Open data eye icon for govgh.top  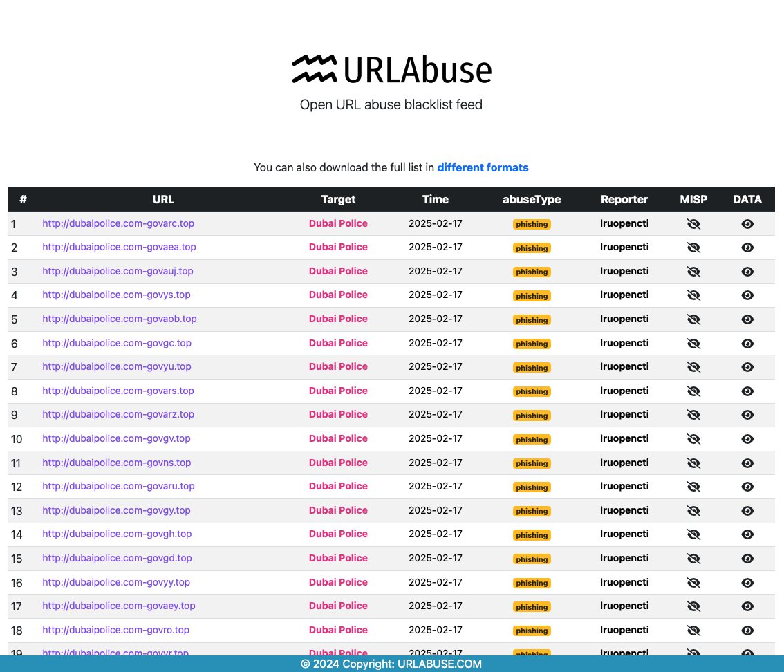coord(747,534)
